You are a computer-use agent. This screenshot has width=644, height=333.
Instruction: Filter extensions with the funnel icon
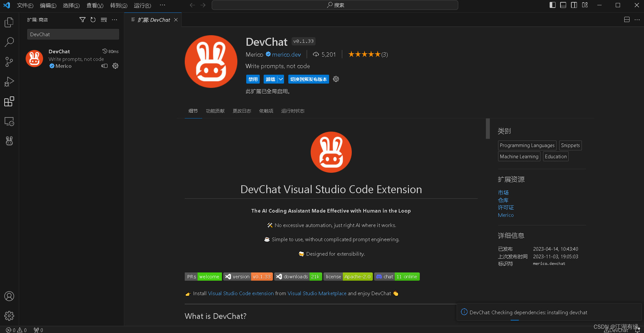pos(83,20)
